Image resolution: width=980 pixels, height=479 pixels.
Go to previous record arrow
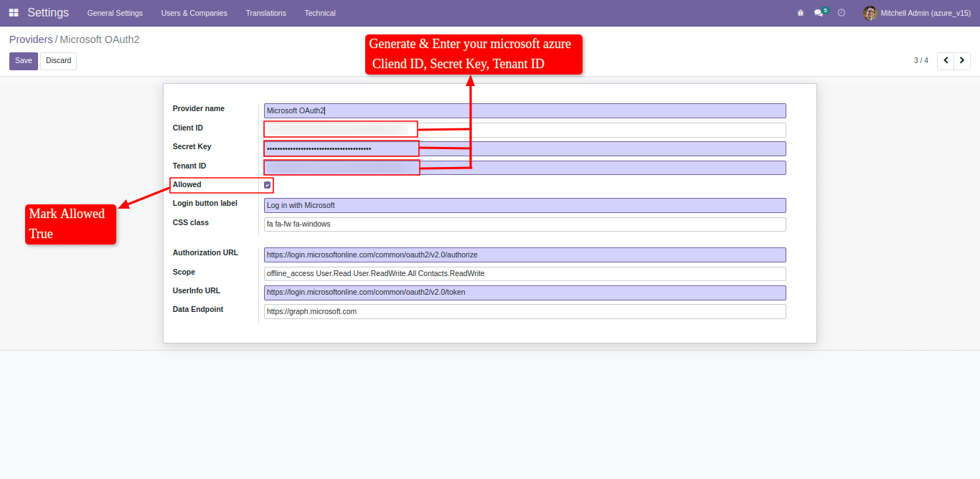[946, 61]
